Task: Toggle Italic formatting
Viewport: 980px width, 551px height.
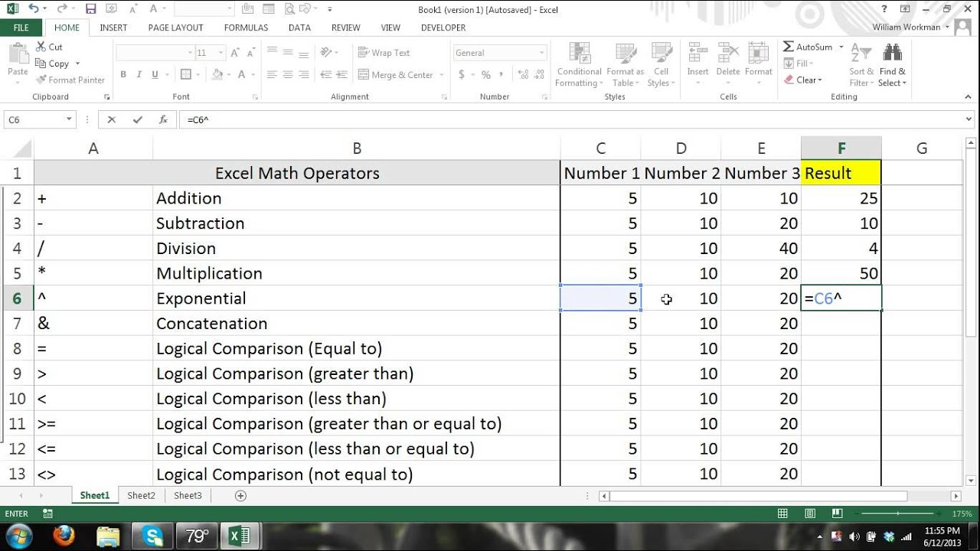Action: click(x=139, y=75)
